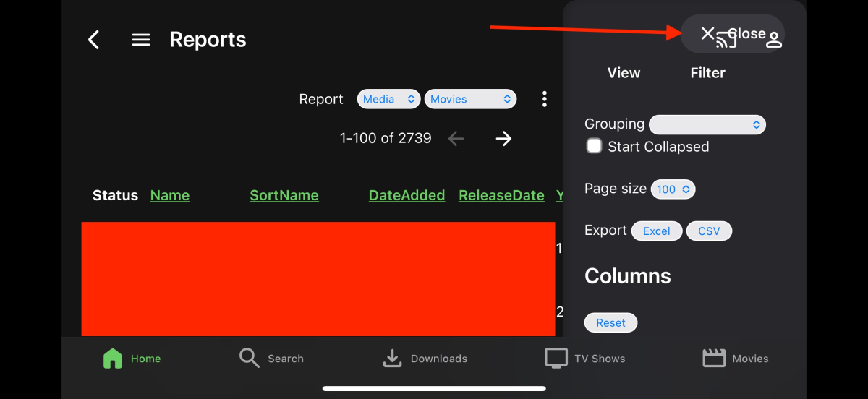Image resolution: width=868 pixels, height=399 pixels.
Task: Export the report to Excel
Action: click(657, 231)
